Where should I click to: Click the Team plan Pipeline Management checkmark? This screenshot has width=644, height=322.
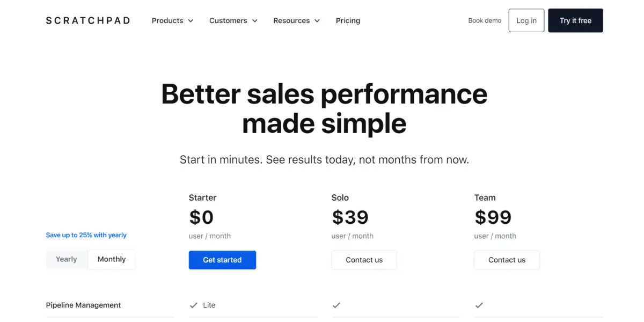point(479,305)
